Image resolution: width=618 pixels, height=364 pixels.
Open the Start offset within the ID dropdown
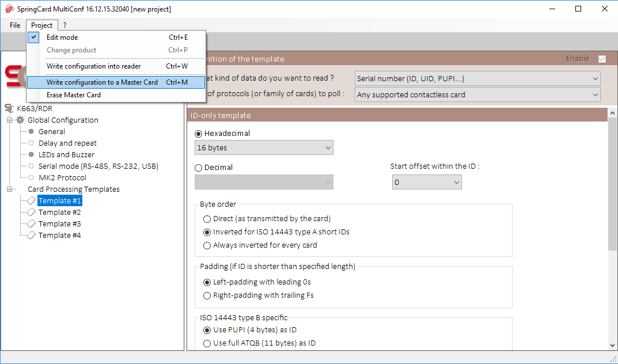(x=427, y=183)
